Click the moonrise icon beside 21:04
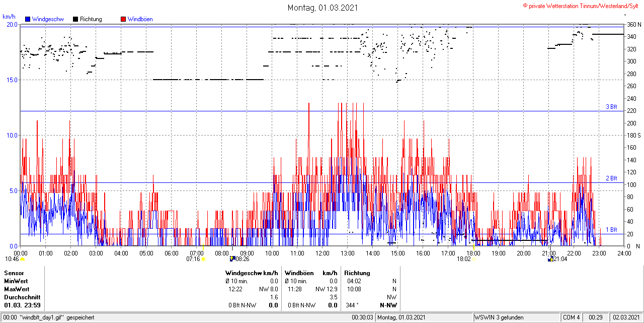644x323 pixels. click(x=551, y=259)
